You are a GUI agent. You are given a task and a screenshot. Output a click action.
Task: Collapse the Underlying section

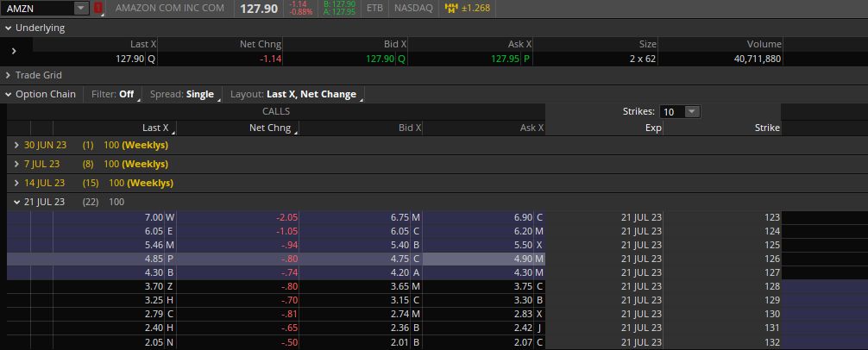point(9,28)
